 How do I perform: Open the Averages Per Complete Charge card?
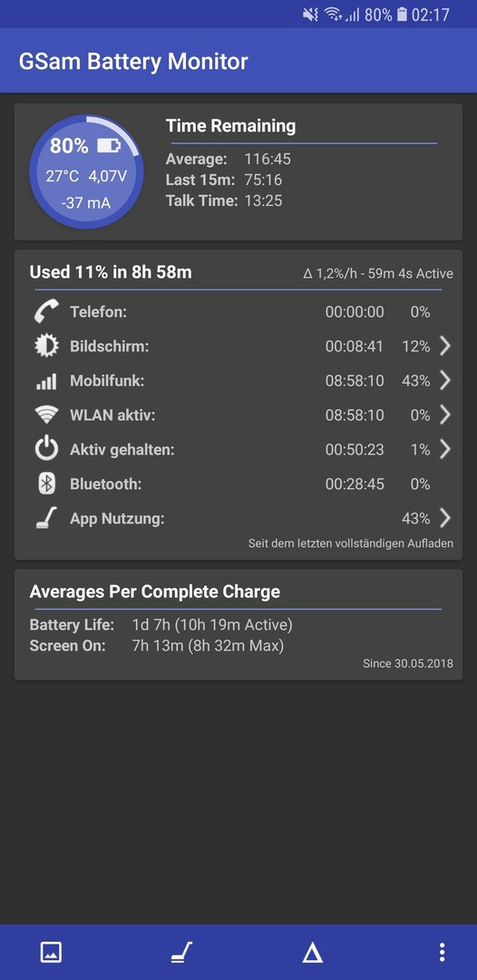tap(238, 624)
